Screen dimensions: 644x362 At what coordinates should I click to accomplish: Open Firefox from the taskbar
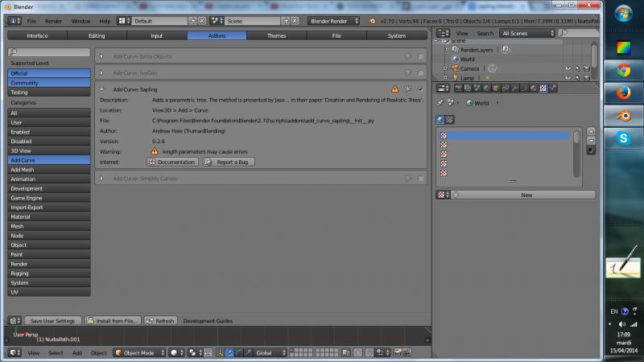click(x=623, y=93)
